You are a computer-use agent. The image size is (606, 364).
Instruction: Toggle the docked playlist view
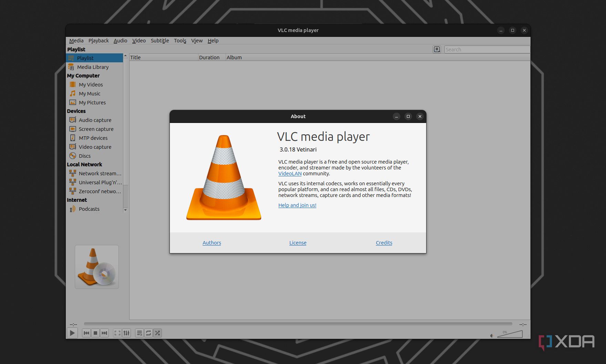140,333
